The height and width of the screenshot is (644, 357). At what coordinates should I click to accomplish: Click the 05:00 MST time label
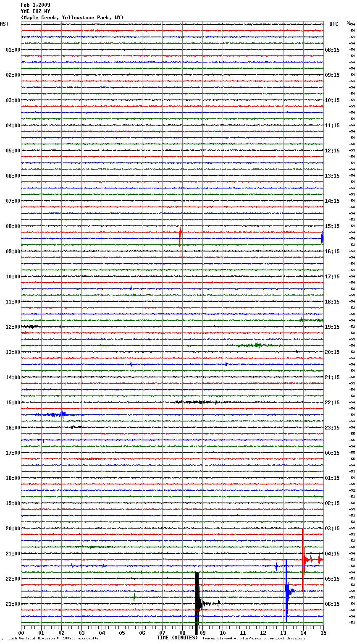coord(13,151)
